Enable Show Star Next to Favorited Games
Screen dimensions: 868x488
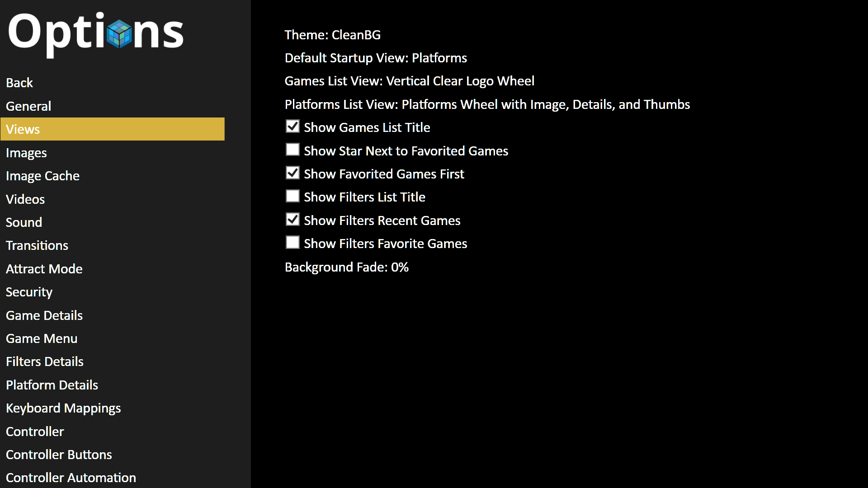(292, 150)
